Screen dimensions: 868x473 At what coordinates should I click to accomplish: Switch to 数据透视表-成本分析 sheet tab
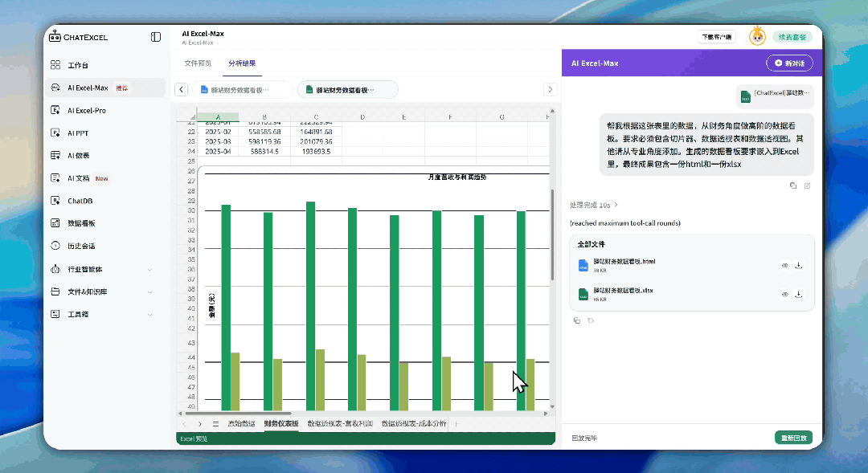414,424
